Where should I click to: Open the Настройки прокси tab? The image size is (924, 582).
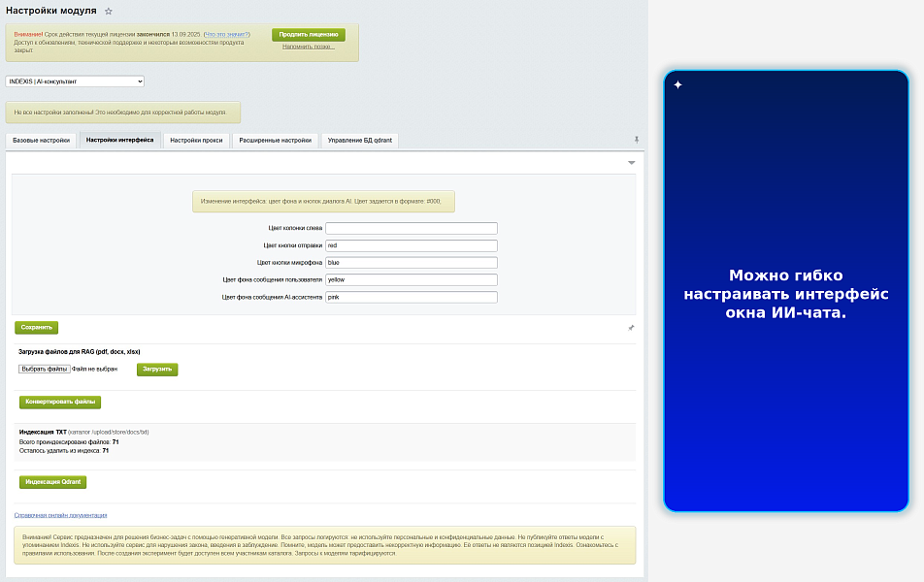(x=196, y=141)
